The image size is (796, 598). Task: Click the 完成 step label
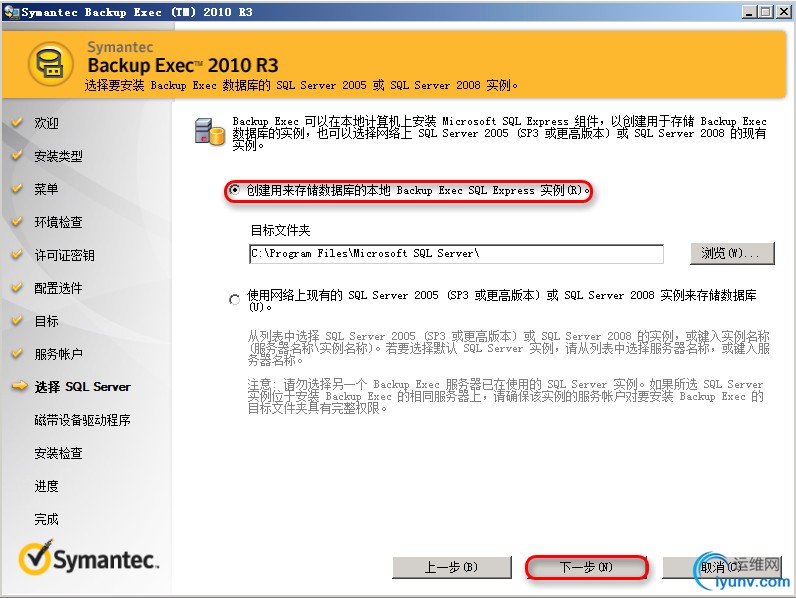point(46,519)
